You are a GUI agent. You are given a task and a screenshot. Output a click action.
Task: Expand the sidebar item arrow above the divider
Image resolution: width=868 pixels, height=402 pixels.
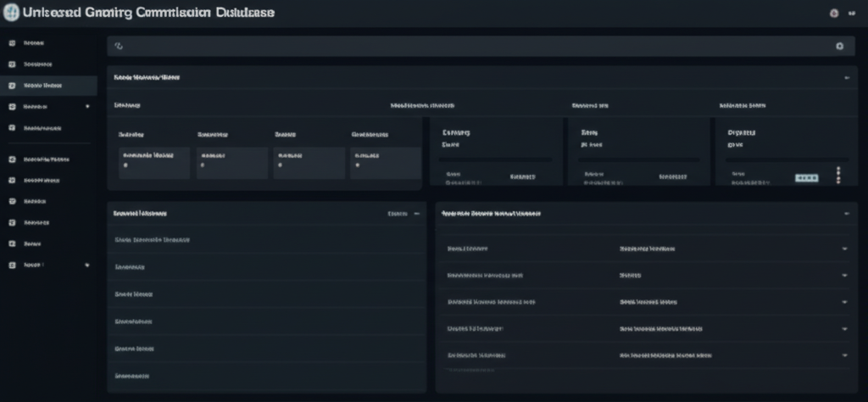[87, 106]
